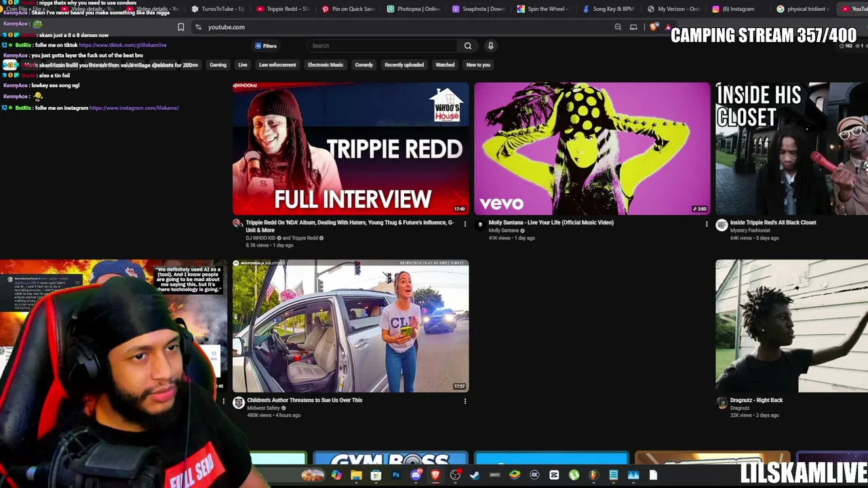Bookmark this page via address bar icon
The image size is (868, 488).
tap(180, 27)
